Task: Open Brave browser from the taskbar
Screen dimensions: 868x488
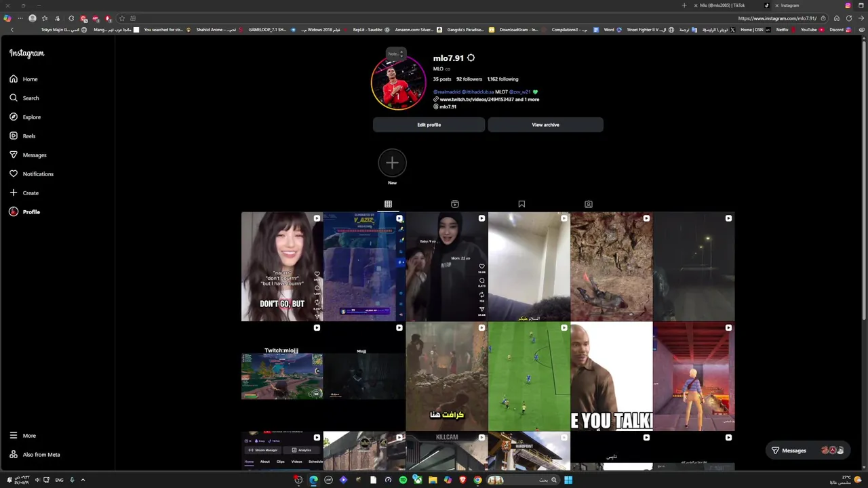Action: click(462, 480)
